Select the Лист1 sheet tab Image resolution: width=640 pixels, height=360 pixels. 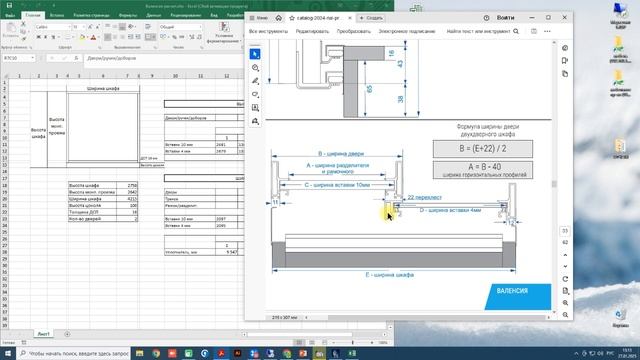(44, 334)
